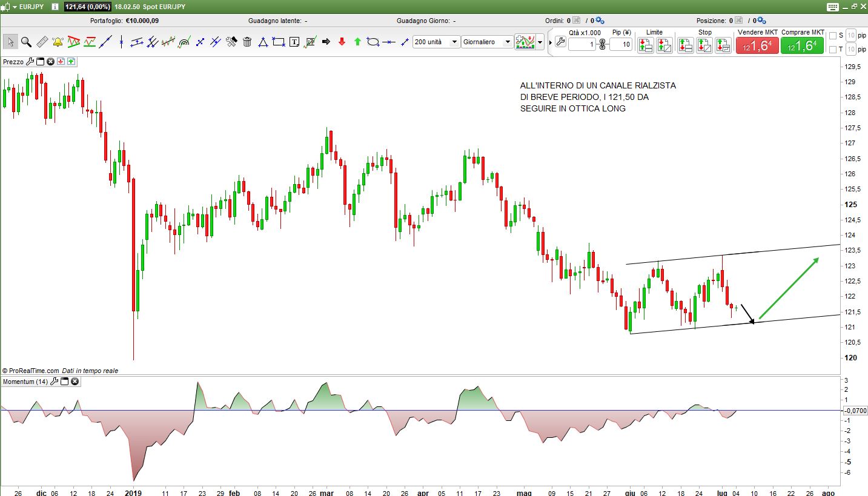Toggle the chain link between quantity and pip
The height and width of the screenshot is (496, 868).
pos(602,44)
